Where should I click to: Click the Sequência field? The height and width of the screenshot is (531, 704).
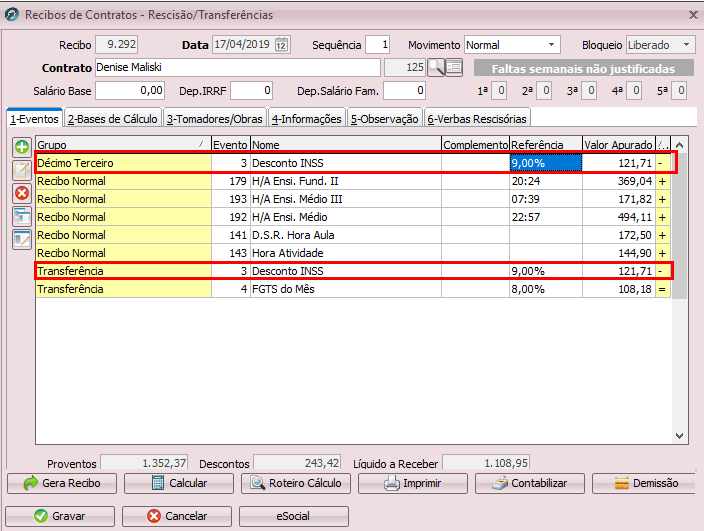pyautogui.click(x=377, y=45)
